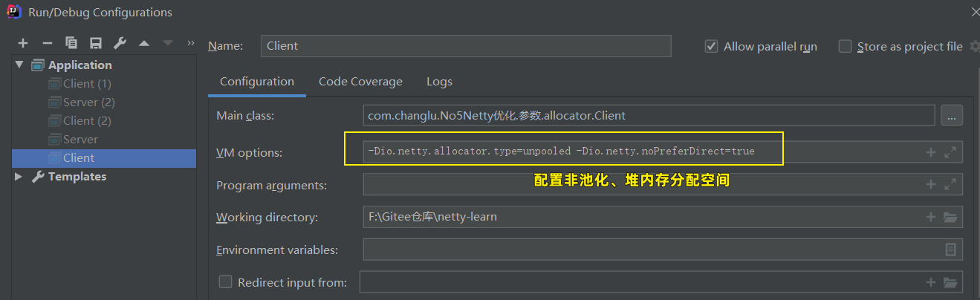Image resolution: width=980 pixels, height=300 pixels.
Task: Enable the Redirect input from checkbox
Action: tap(226, 282)
